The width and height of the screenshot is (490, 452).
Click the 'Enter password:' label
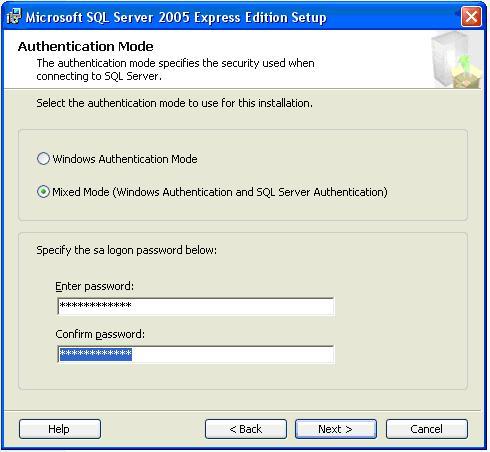(x=95, y=286)
